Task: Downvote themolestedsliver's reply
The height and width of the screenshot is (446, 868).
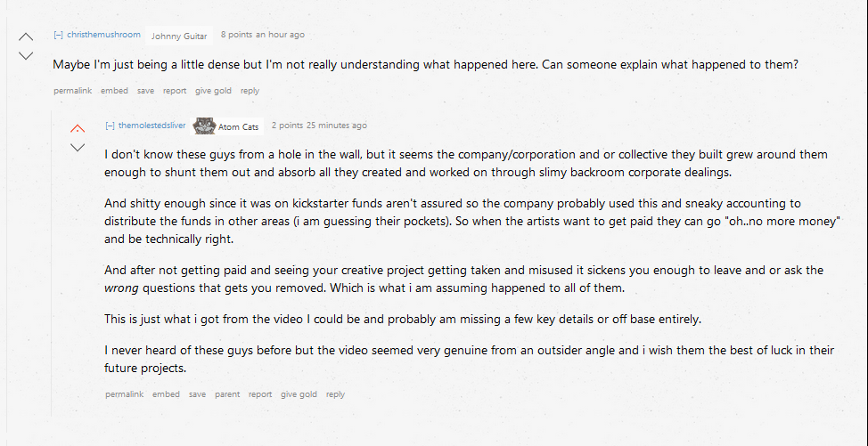Action: point(78,147)
